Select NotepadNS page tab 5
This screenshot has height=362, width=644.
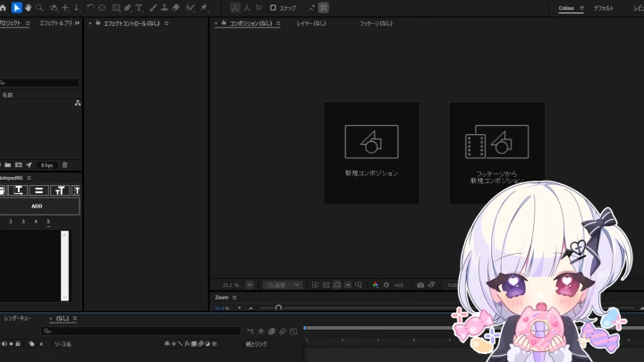click(x=48, y=222)
